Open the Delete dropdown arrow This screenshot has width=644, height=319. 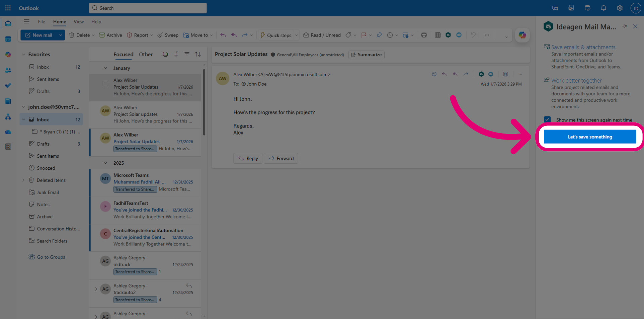click(93, 35)
